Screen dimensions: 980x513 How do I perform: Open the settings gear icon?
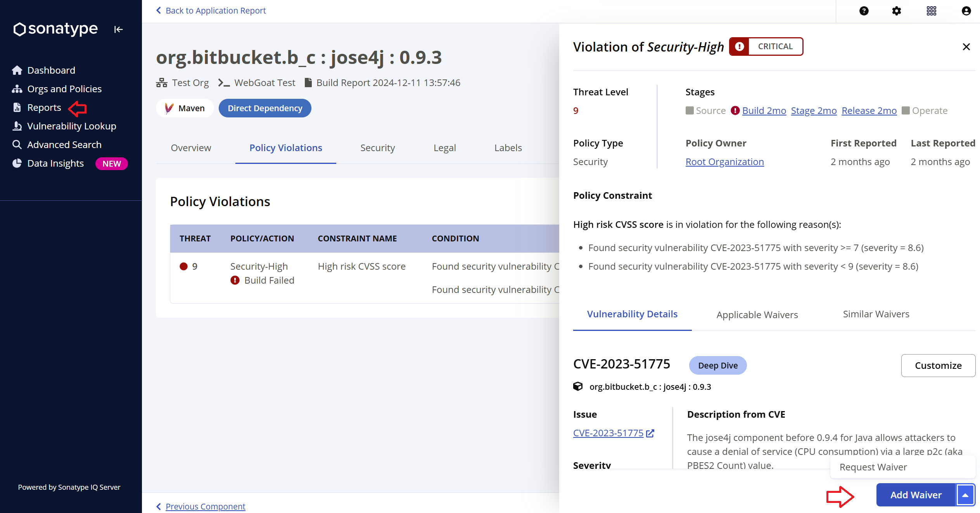coord(896,11)
